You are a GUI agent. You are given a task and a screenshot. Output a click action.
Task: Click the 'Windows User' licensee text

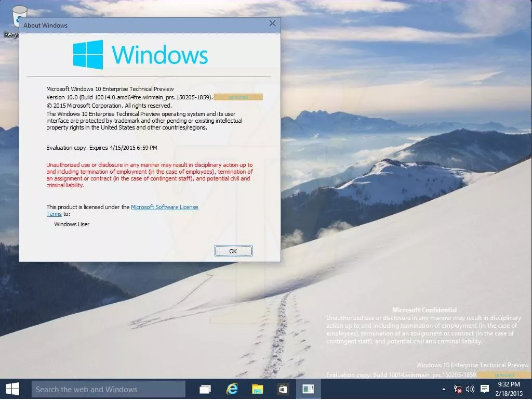click(72, 224)
